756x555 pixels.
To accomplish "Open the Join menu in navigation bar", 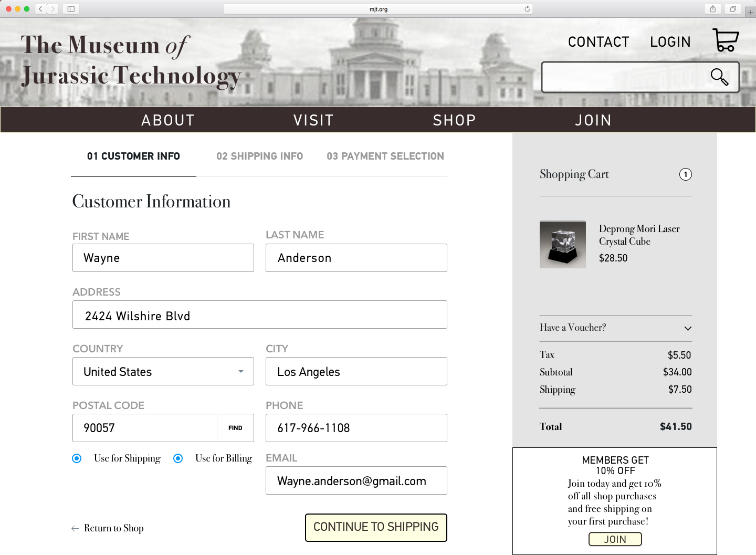I will 593,120.
